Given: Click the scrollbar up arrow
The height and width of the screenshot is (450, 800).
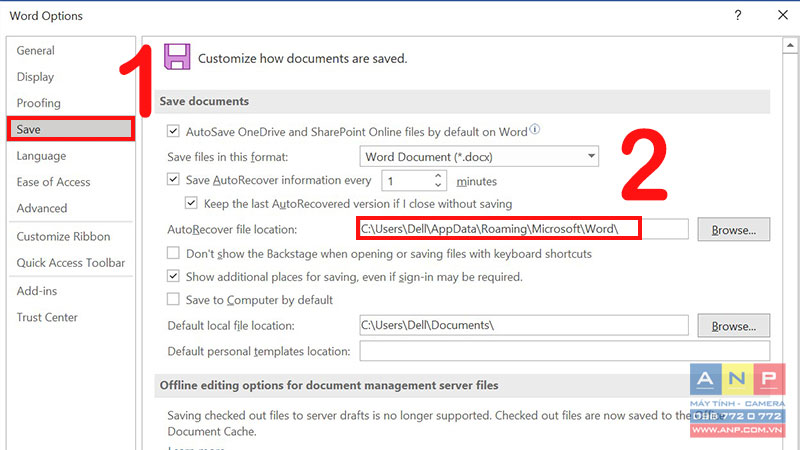Looking at the screenshot, I should (790, 45).
